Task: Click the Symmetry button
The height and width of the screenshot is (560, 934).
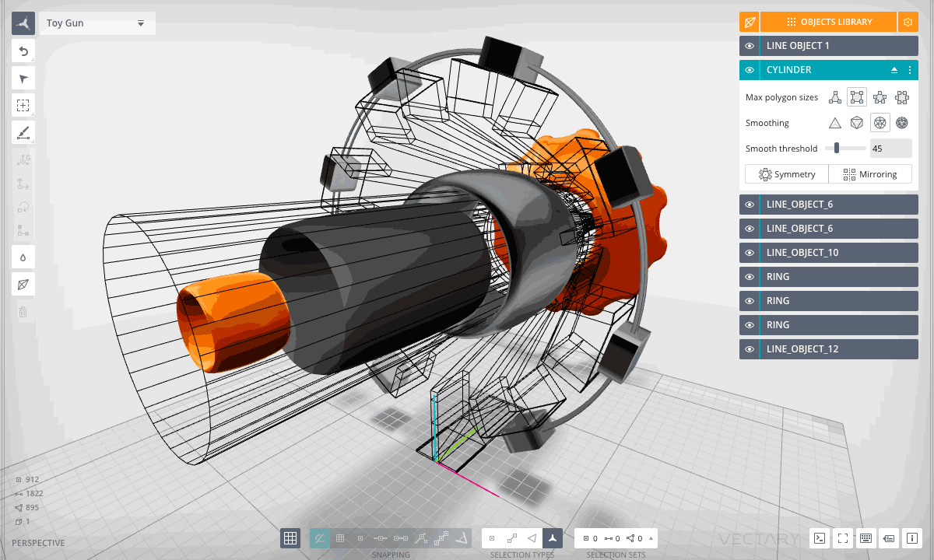Action: (786, 173)
